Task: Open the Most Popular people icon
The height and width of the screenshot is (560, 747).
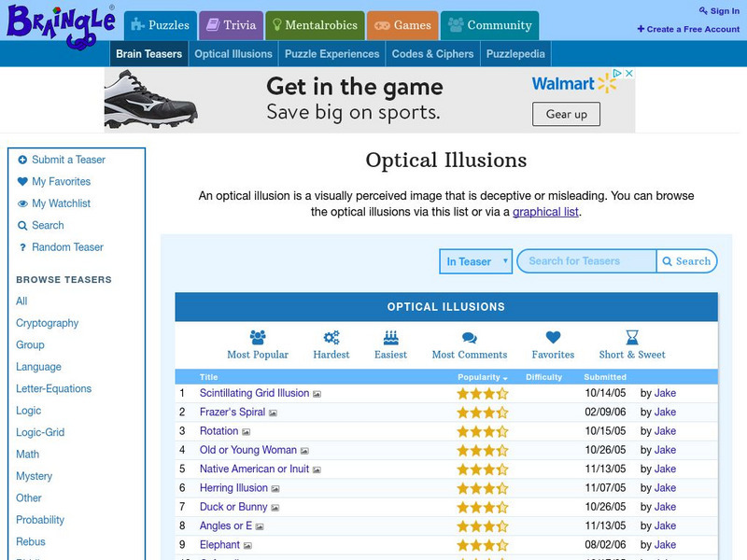Action: pos(258,337)
